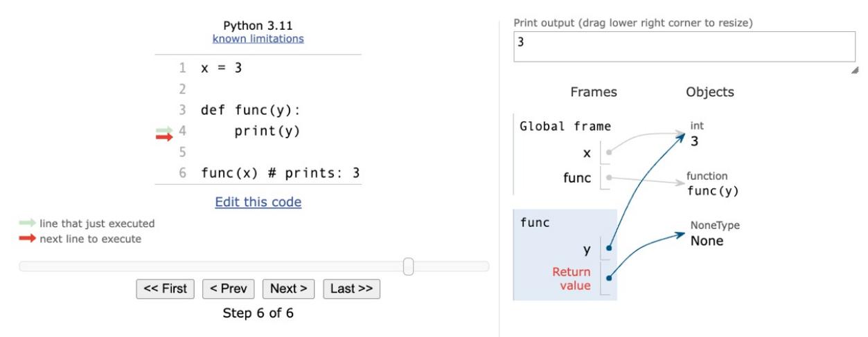
Task: Click the pointer dot next to global variable x
Action: pos(608,152)
